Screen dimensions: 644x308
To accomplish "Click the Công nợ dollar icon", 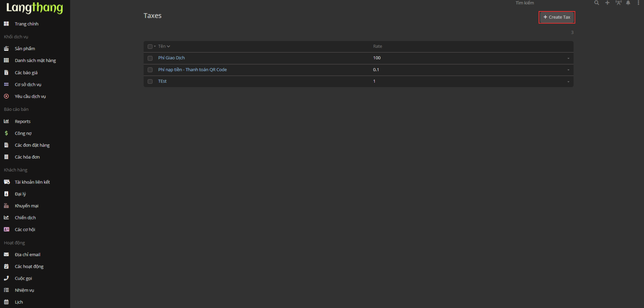I will (6, 133).
